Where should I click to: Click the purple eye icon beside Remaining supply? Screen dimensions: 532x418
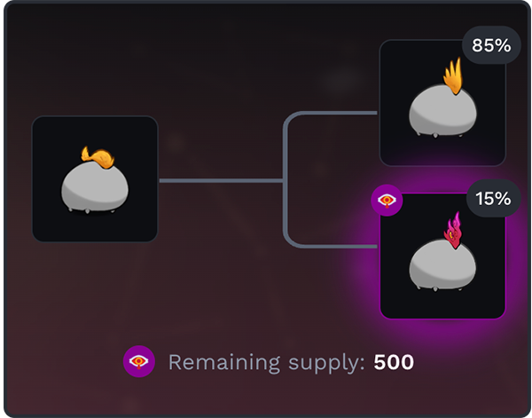[139, 361]
